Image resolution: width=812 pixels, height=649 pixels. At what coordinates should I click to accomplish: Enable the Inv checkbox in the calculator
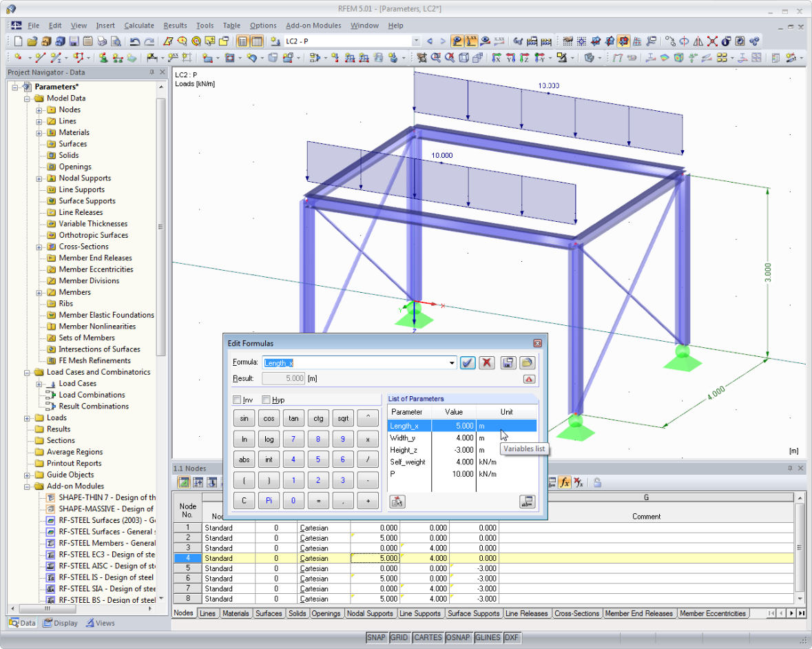[236, 400]
